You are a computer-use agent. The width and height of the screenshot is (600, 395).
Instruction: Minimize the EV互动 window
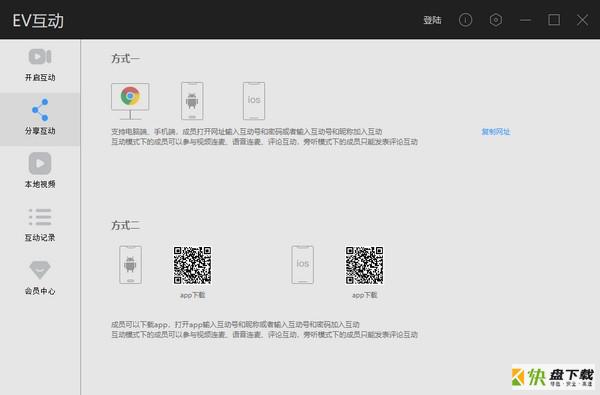(x=525, y=20)
